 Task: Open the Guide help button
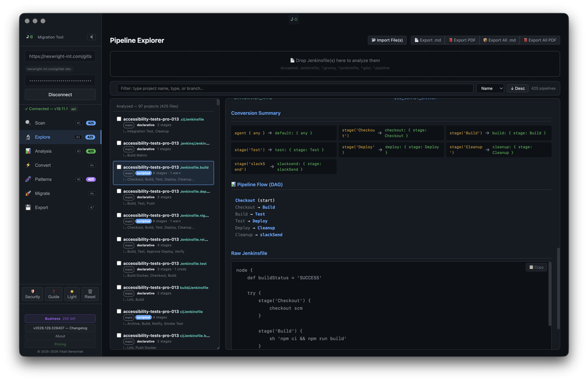click(x=53, y=294)
